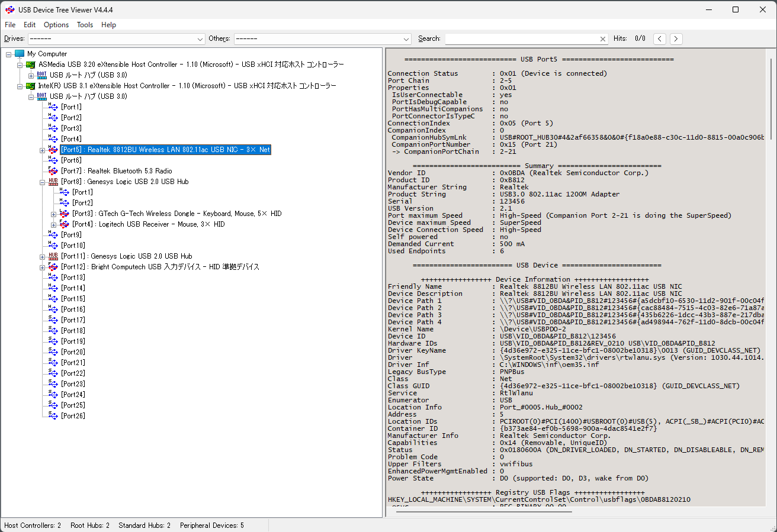This screenshot has width=777, height=532.
Task: Expand the ASMedia USB root hub node
Action: click(x=31, y=75)
